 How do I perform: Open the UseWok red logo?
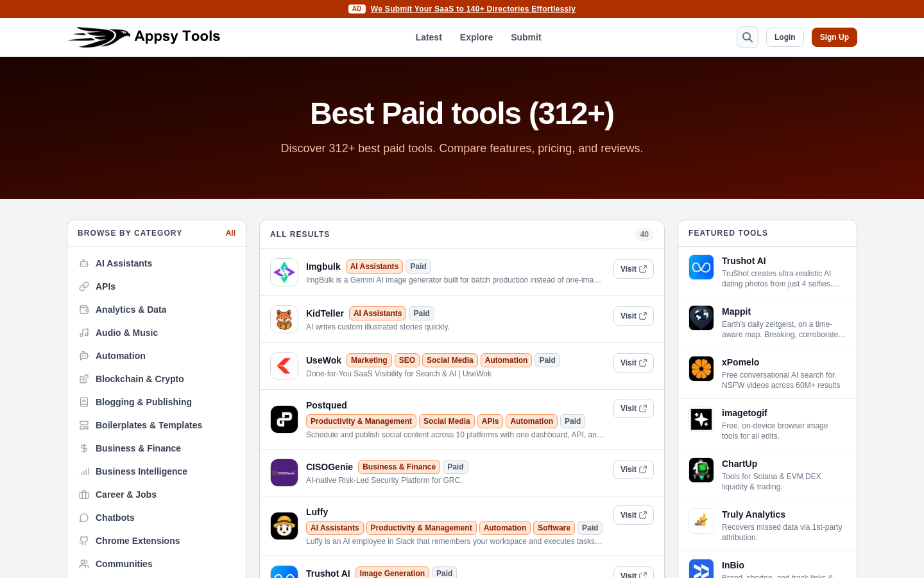click(x=284, y=366)
